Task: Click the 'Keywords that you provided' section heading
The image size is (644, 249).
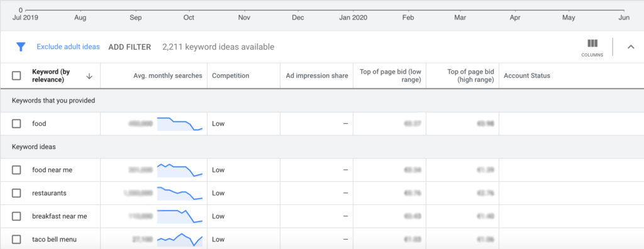Action: point(53,101)
